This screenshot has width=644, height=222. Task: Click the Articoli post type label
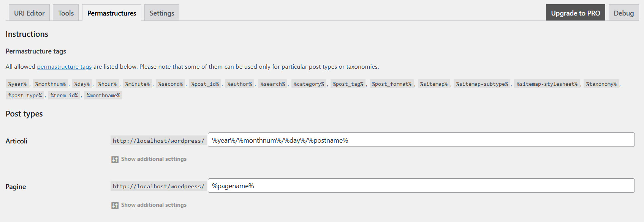point(16,141)
